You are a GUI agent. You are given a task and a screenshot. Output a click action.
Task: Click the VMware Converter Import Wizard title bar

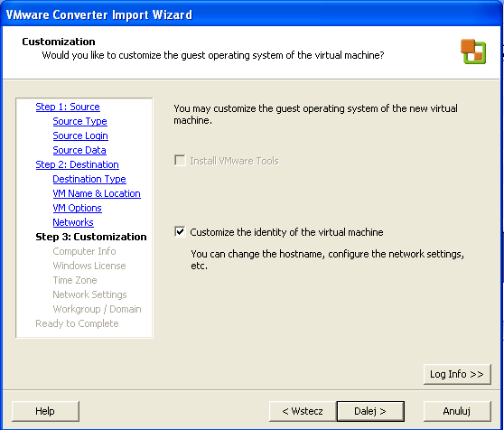(x=252, y=14)
